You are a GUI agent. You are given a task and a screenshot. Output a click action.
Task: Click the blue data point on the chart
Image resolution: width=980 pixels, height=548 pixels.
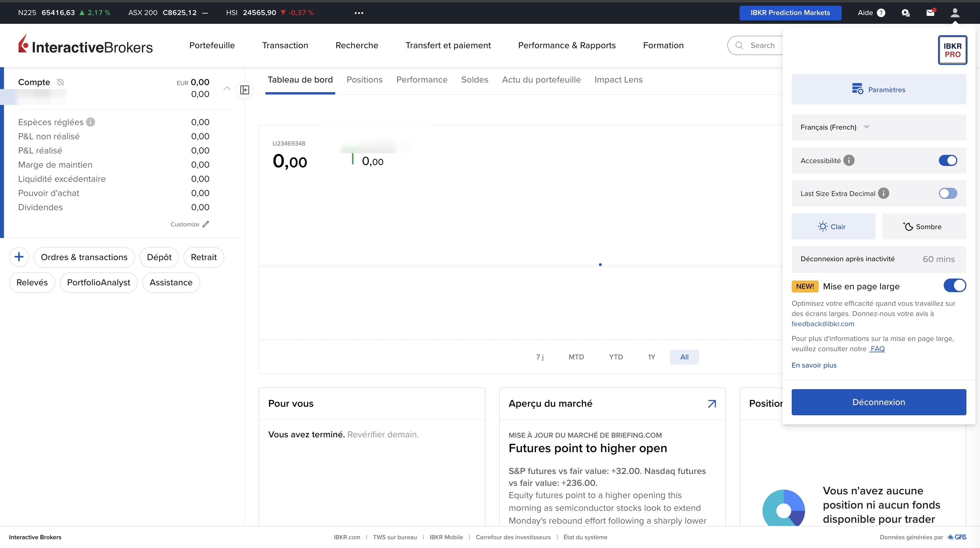point(600,264)
